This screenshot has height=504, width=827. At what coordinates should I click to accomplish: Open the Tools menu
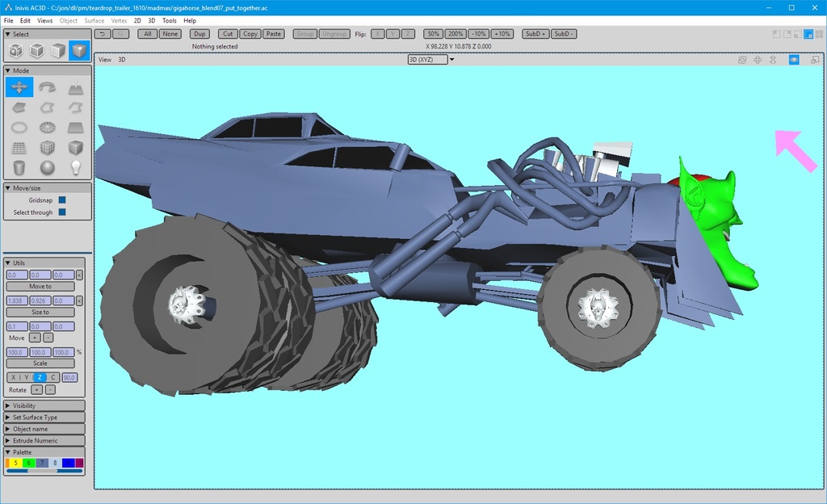(x=169, y=20)
